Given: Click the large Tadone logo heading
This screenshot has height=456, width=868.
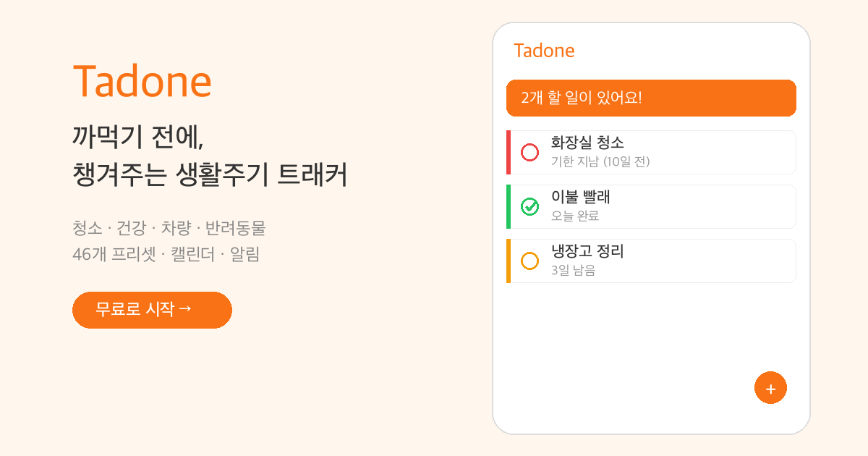Looking at the screenshot, I should 142,82.
